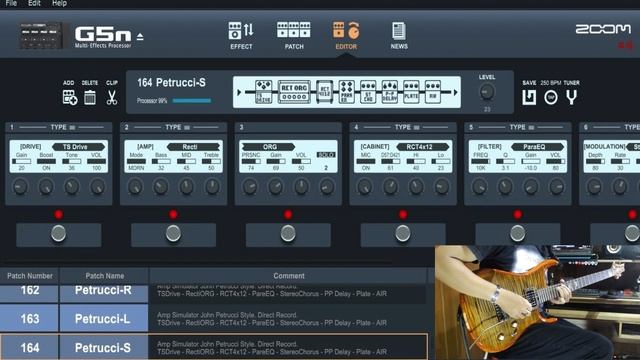Screen dimensions: 640x360
Task: Click the TS Drive Boost knob
Action: [46, 187]
